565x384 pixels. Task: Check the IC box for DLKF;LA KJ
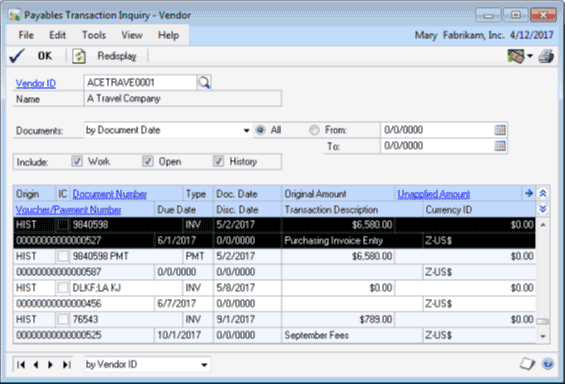(x=63, y=287)
